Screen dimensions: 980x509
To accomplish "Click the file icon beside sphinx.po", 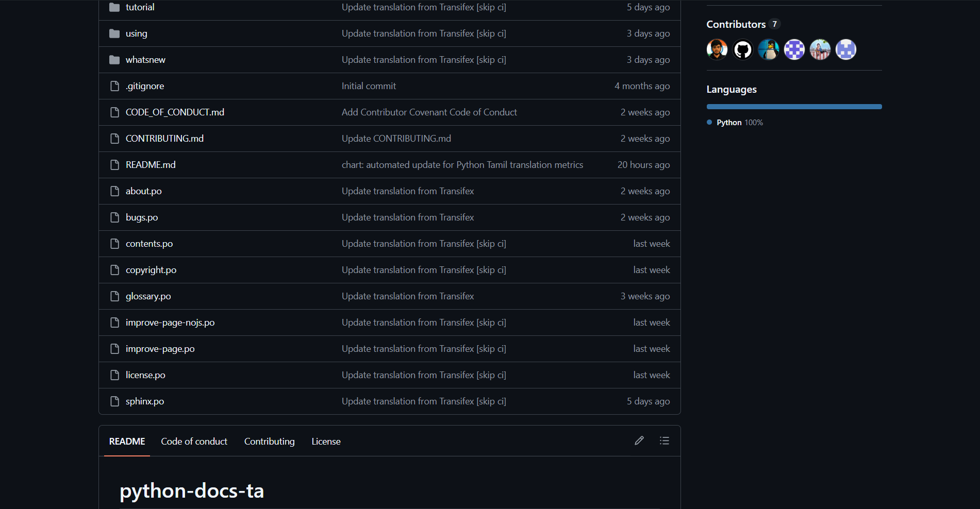I will (114, 401).
